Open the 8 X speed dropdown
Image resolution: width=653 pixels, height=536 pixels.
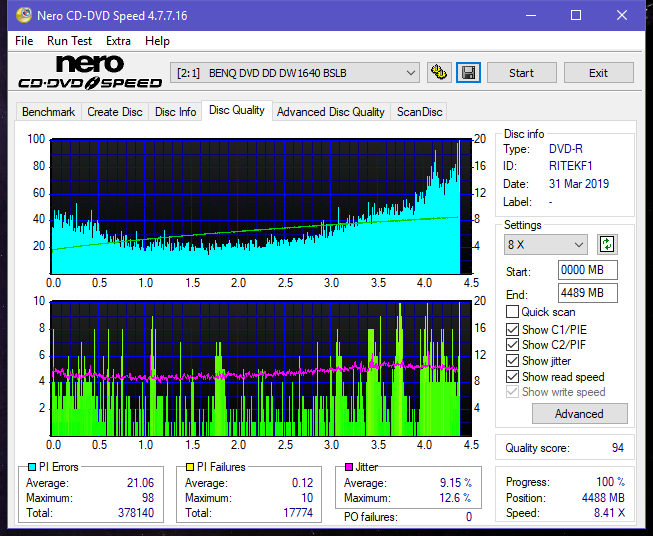click(x=546, y=244)
